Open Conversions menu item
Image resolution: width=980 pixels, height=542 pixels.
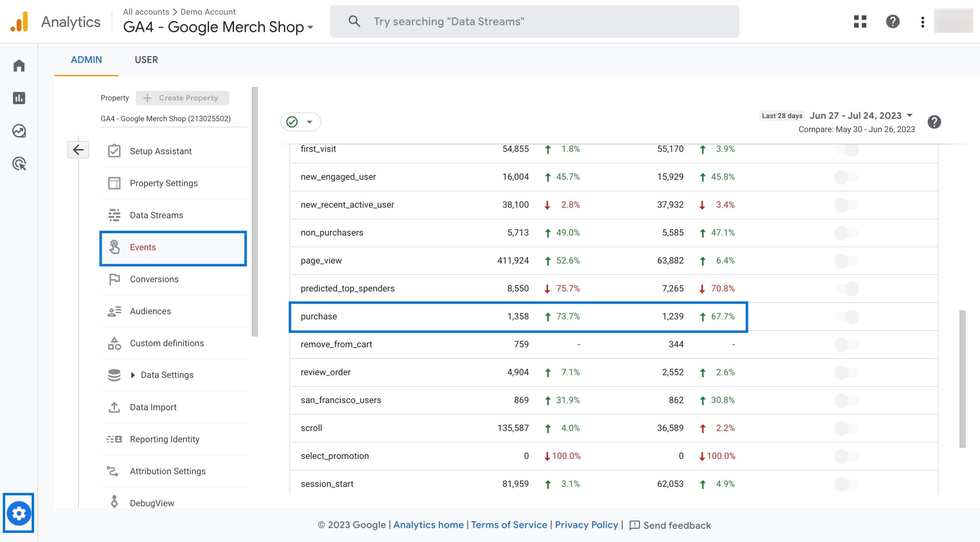tap(175, 279)
